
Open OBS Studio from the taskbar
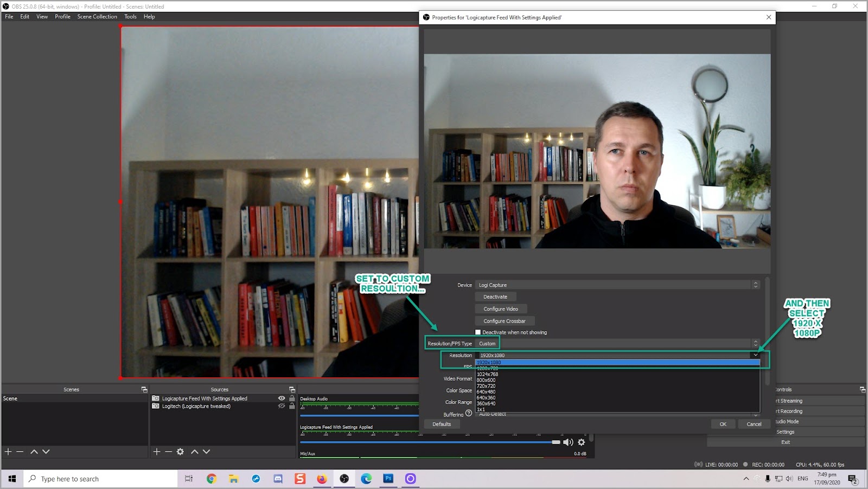(344, 479)
